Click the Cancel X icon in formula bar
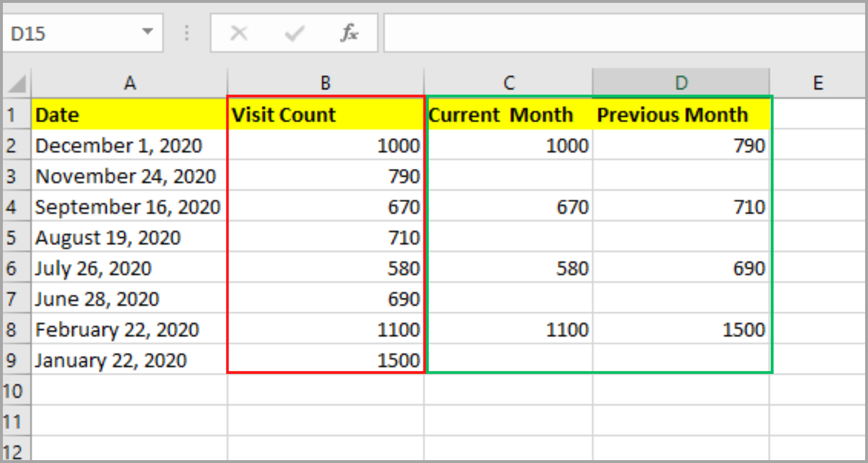 point(238,34)
